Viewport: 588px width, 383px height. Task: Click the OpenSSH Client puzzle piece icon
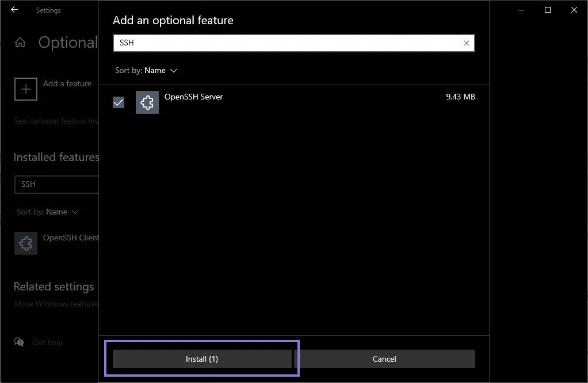point(26,243)
